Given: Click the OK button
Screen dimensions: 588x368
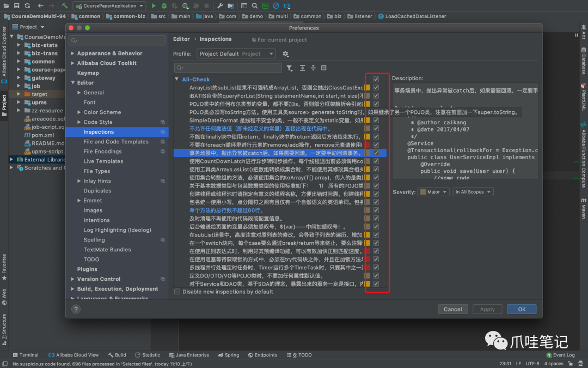Looking at the screenshot, I should [x=522, y=309].
